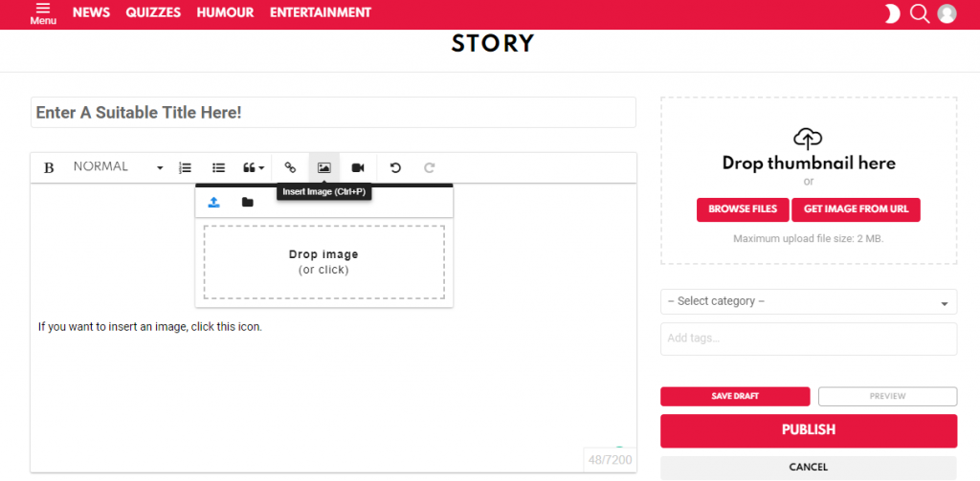Click the Drop image upload area
Viewport: 980px width, 481px height.
pyautogui.click(x=323, y=262)
